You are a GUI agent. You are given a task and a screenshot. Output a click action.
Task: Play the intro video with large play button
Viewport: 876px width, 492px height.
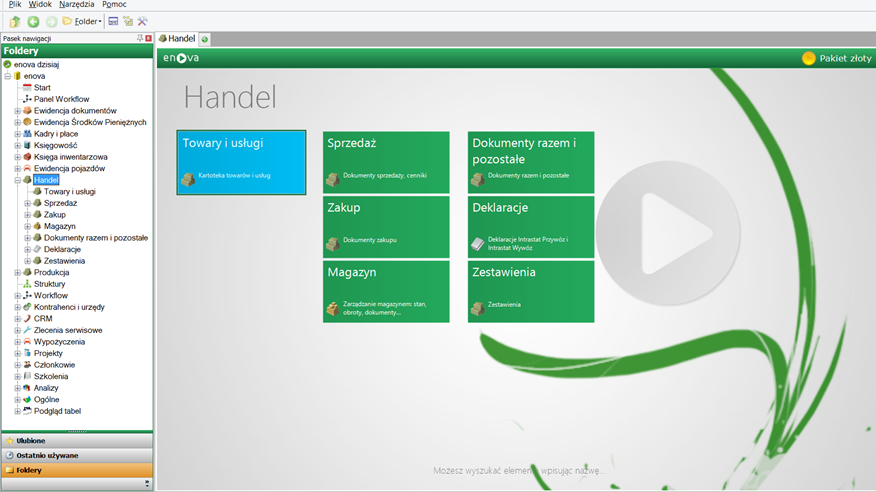tap(668, 233)
